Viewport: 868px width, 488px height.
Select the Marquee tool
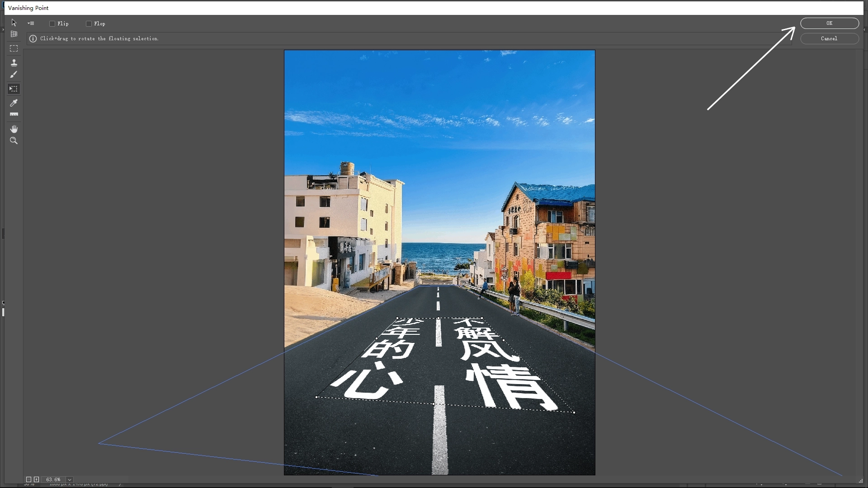pyautogui.click(x=14, y=48)
